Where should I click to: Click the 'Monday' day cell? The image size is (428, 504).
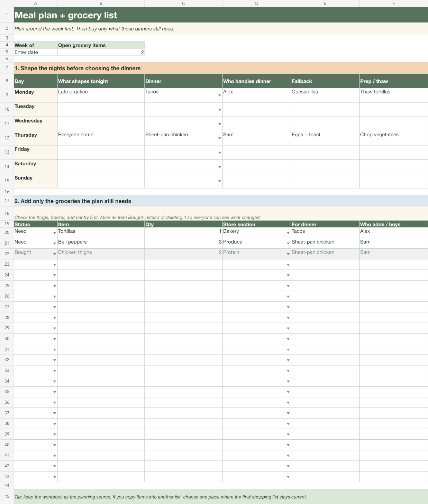click(36, 95)
